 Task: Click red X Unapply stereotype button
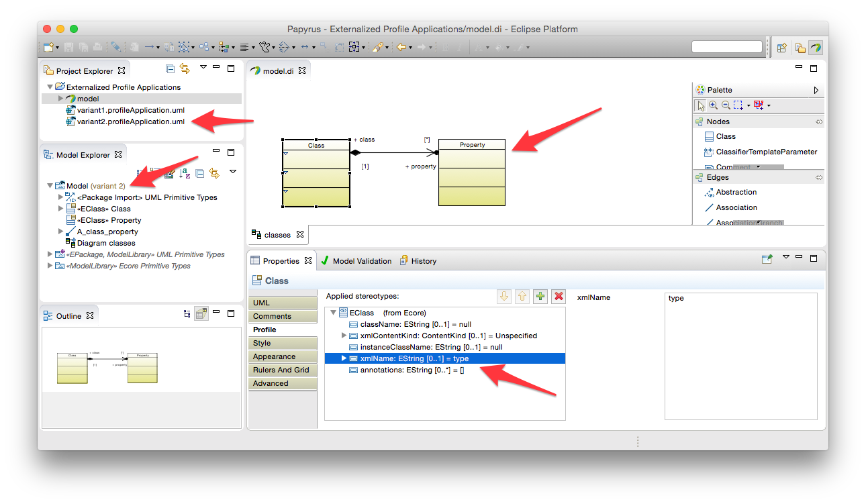(559, 297)
